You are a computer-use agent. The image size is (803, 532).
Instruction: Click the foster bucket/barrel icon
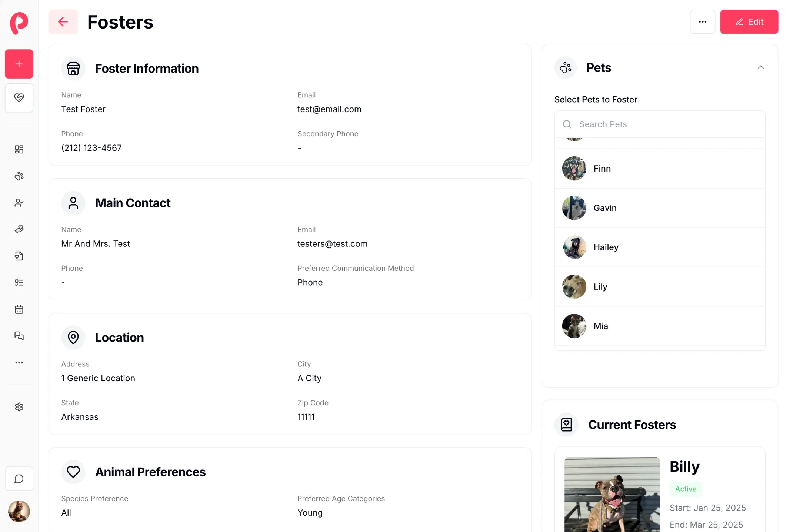pos(73,68)
